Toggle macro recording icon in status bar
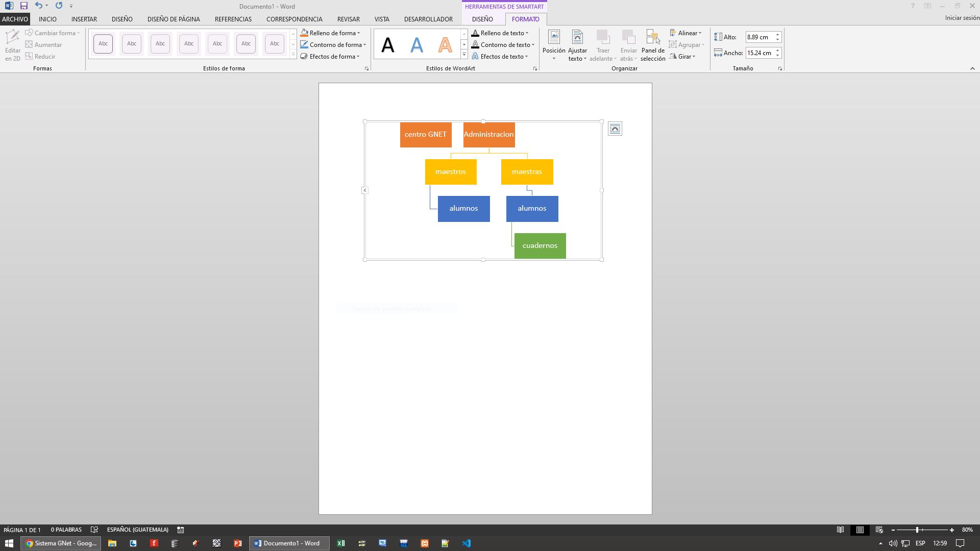The image size is (980, 551). 180,530
